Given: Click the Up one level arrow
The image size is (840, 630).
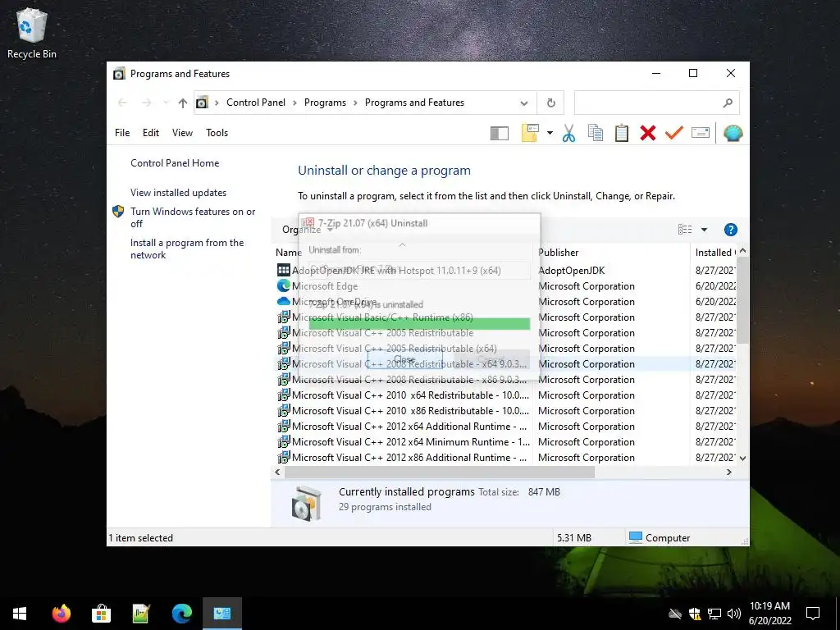Looking at the screenshot, I should 183,103.
